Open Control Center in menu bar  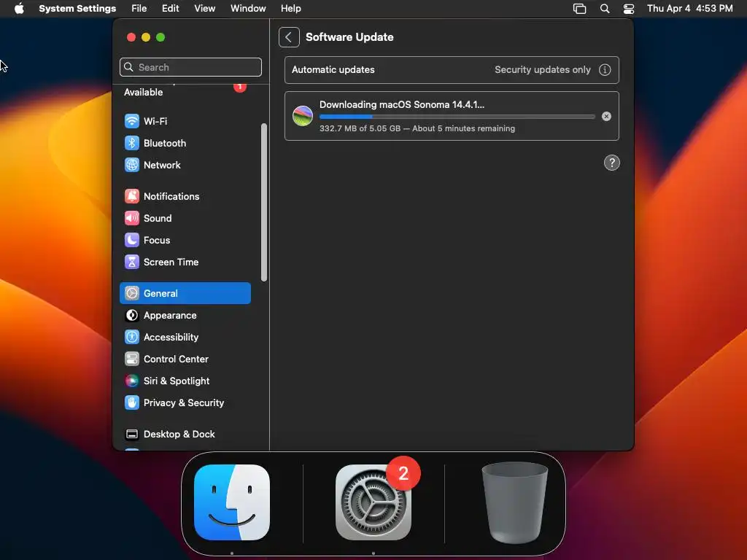point(629,9)
